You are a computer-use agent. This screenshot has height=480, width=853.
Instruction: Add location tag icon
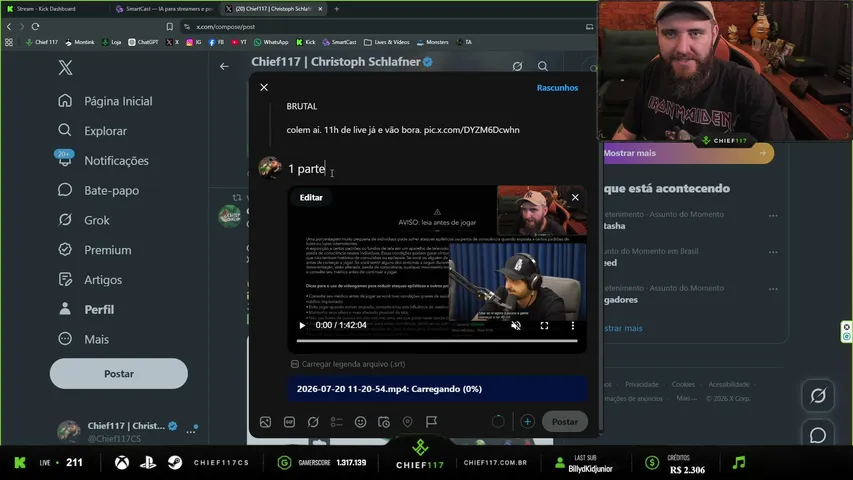[407, 422]
